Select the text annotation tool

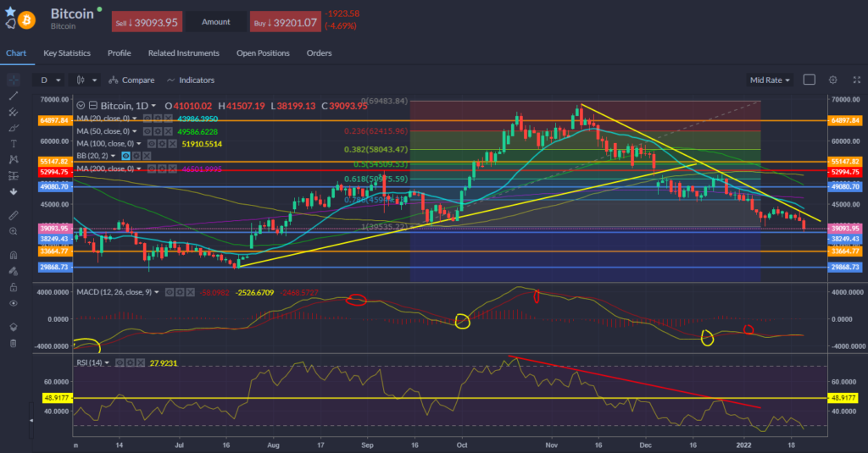13,143
